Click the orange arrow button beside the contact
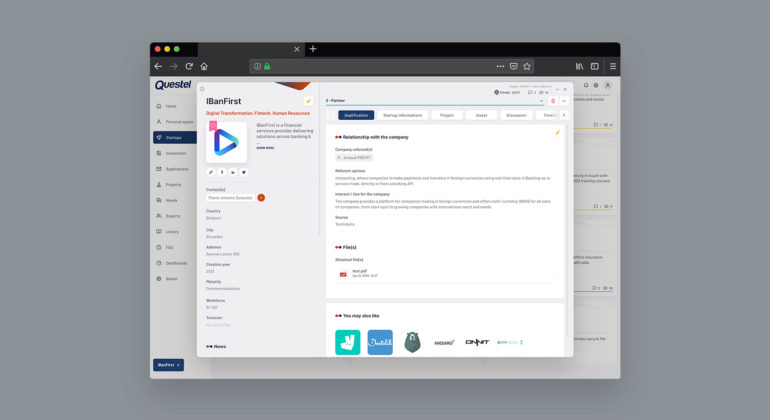 click(261, 198)
